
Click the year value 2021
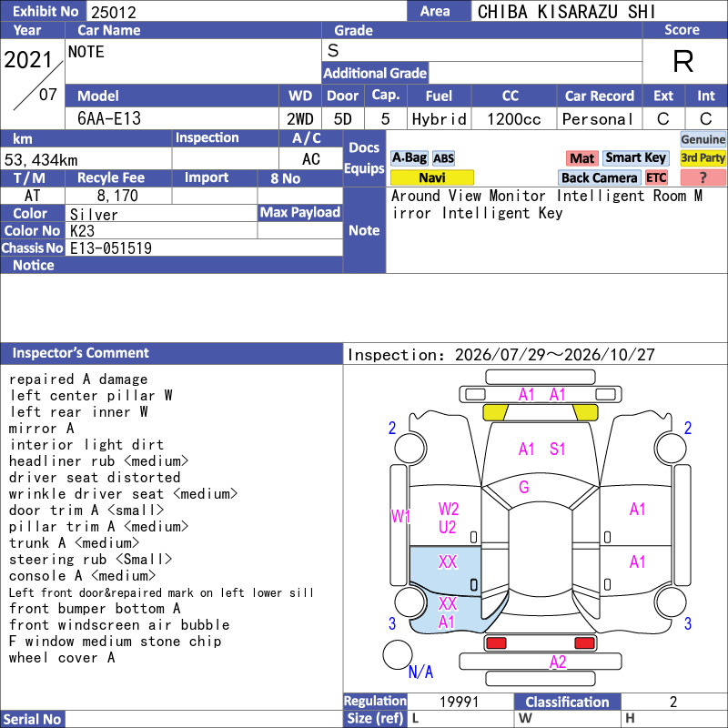click(28, 60)
